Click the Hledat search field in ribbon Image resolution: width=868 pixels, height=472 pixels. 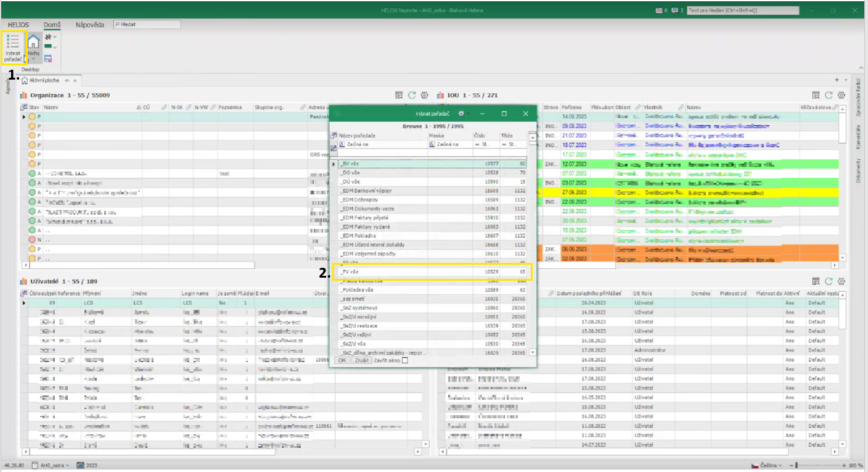coord(148,24)
